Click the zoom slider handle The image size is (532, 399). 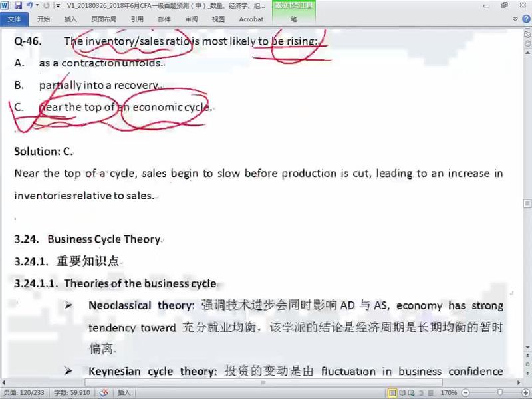click(499, 393)
